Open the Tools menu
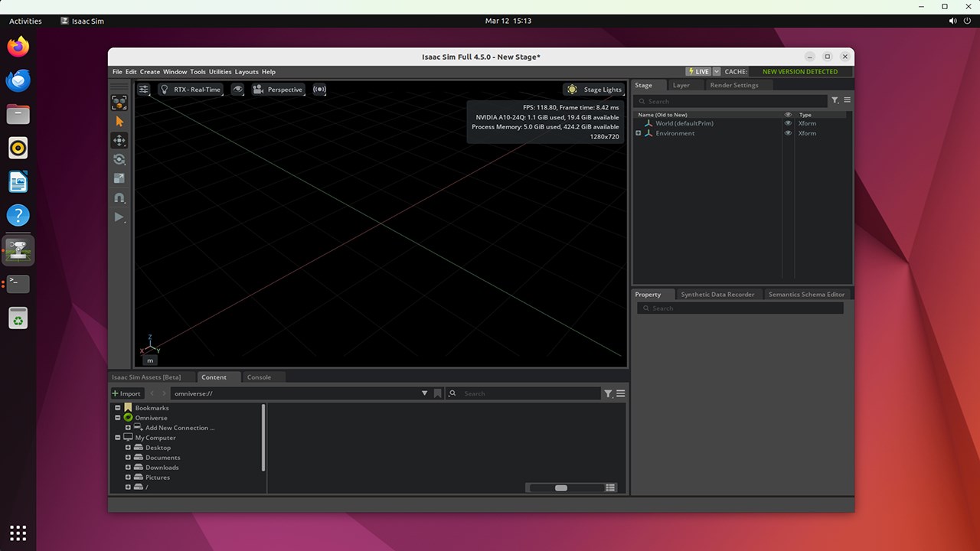This screenshot has height=551, width=980. (x=198, y=72)
